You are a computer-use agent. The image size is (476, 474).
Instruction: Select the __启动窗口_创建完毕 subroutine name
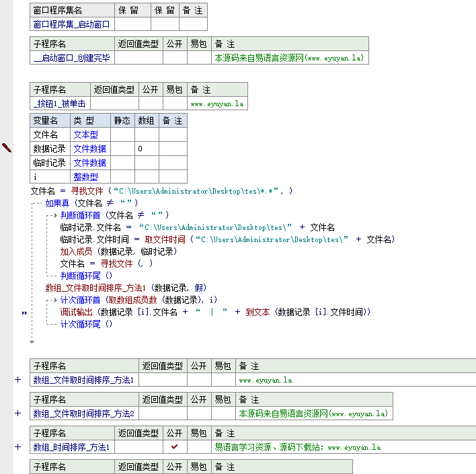coord(72,58)
